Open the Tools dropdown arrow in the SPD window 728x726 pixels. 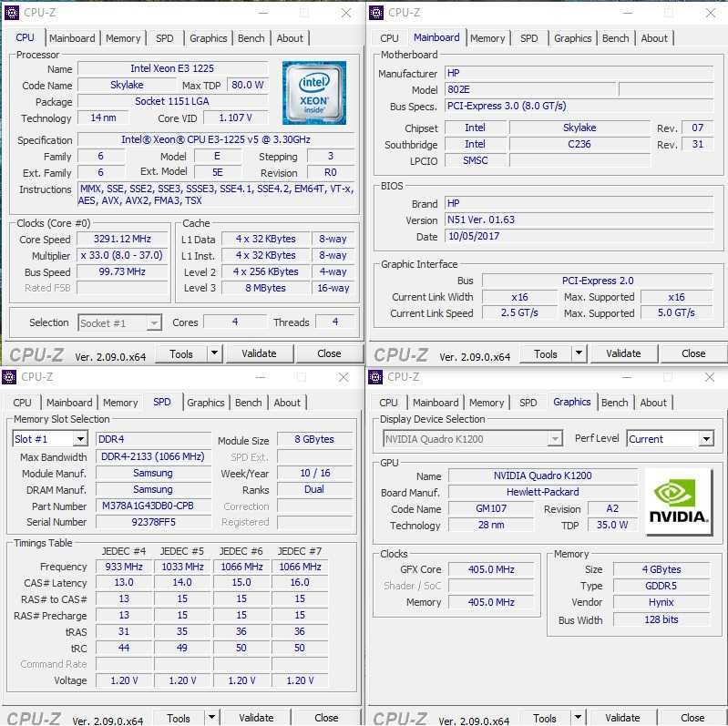(x=211, y=717)
